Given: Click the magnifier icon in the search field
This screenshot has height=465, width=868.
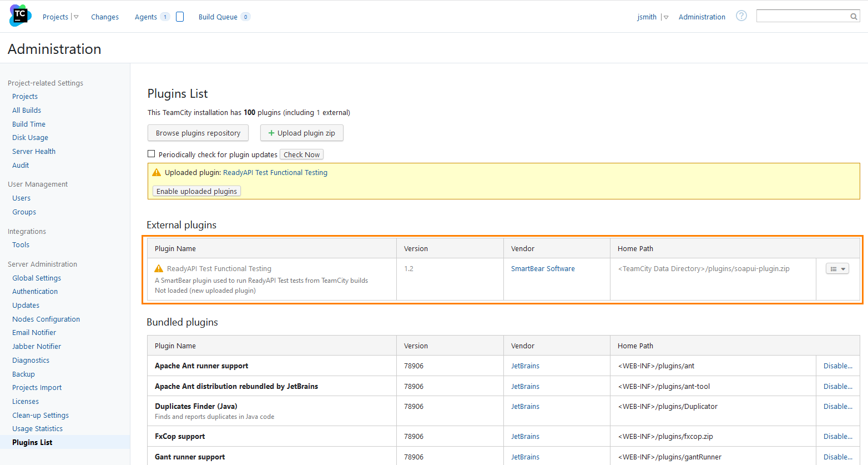Looking at the screenshot, I should pyautogui.click(x=854, y=16).
